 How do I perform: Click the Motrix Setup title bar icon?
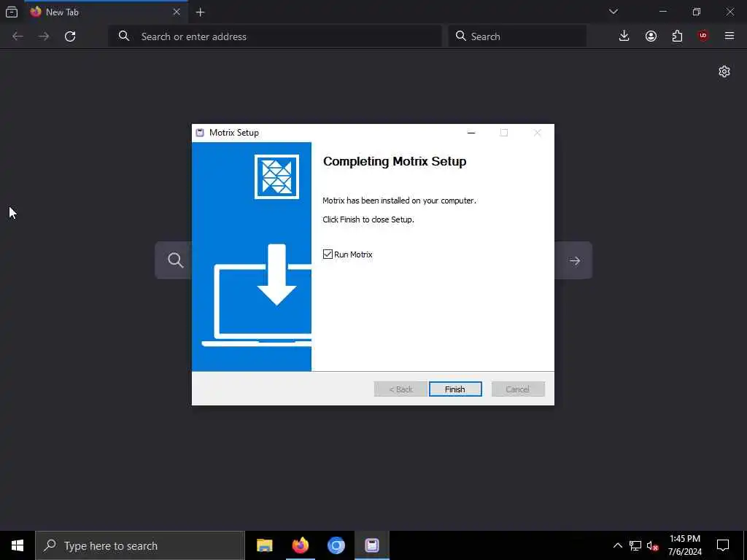200,133
